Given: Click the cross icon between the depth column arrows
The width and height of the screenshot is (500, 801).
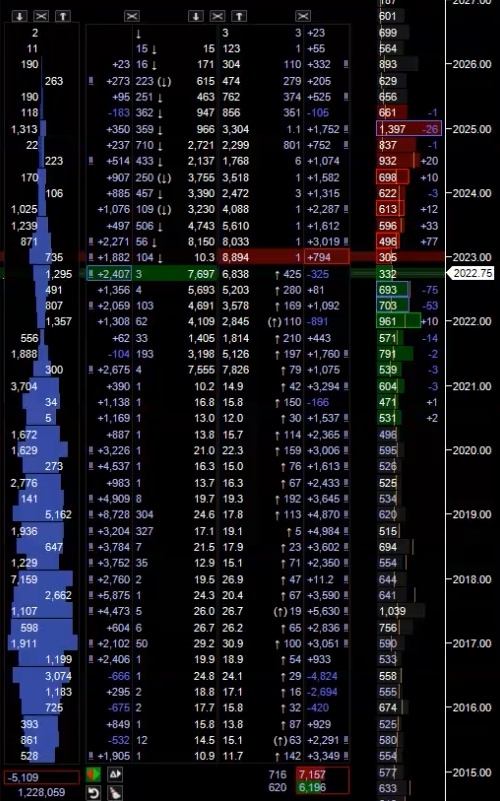Looking at the screenshot, I should click(x=217, y=16).
